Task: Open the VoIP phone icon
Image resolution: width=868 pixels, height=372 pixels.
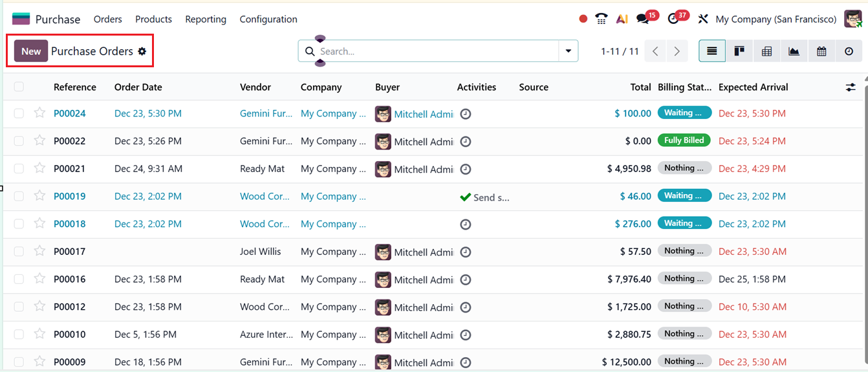Action: point(602,19)
